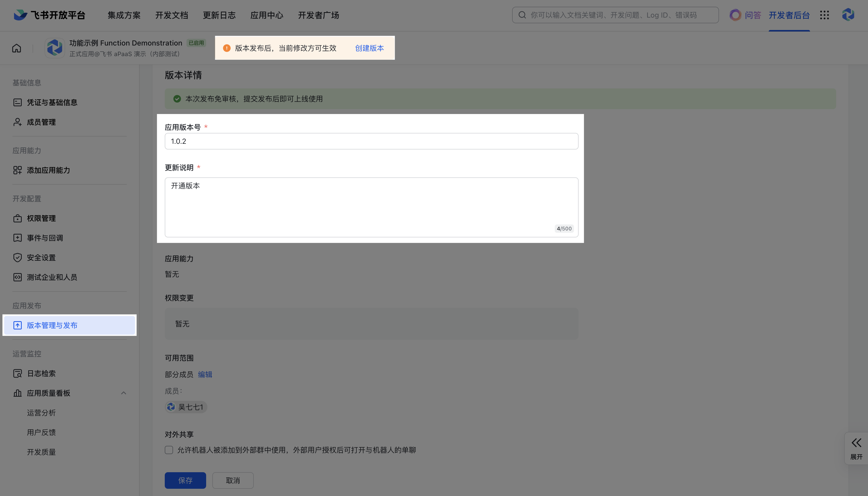The width and height of the screenshot is (868, 496).
Task: Open 用户反馈 sub-item
Action: tap(41, 432)
